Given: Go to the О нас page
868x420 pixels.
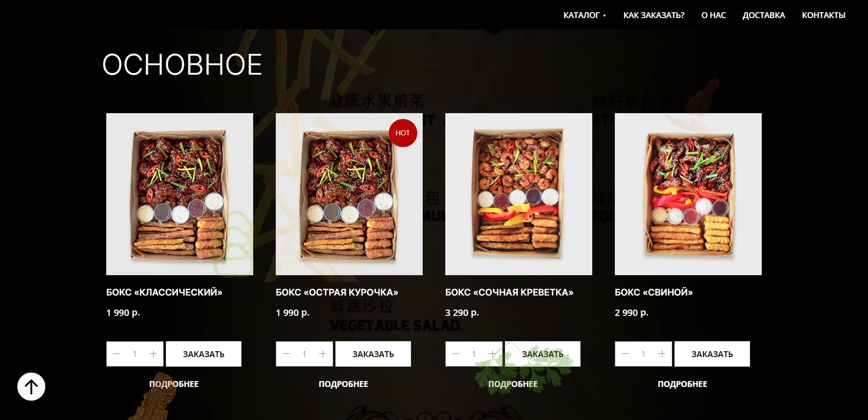Looking at the screenshot, I should click(713, 15).
